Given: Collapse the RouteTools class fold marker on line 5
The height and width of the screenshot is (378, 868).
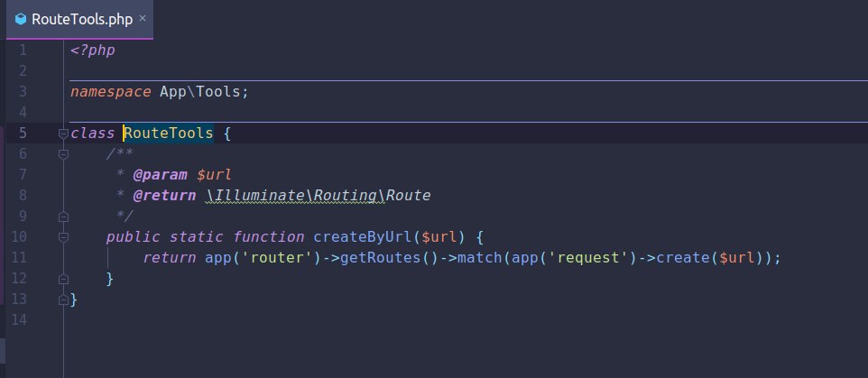Looking at the screenshot, I should coord(64,134).
